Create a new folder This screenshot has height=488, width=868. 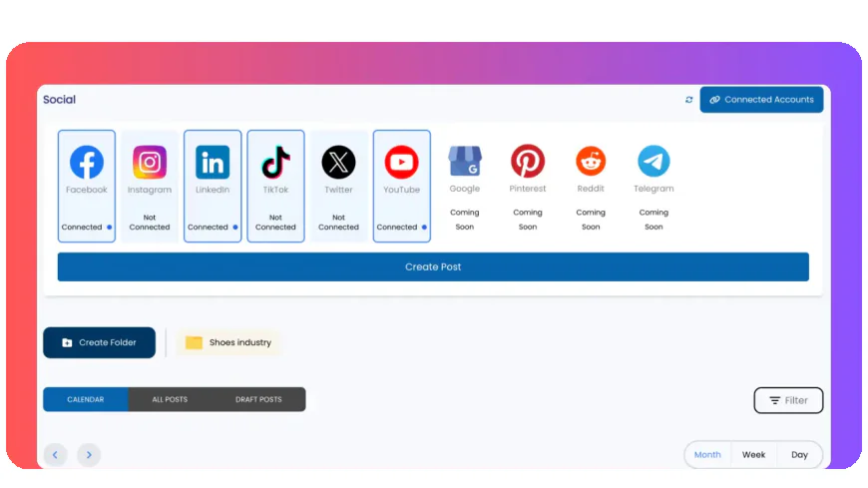pyautogui.click(x=99, y=342)
